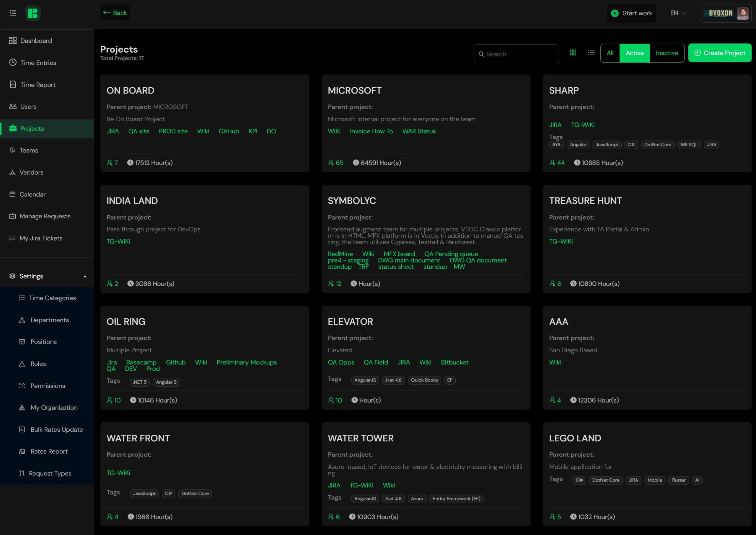This screenshot has height=535, width=756.
Task: Click the Create Project button
Action: click(720, 53)
